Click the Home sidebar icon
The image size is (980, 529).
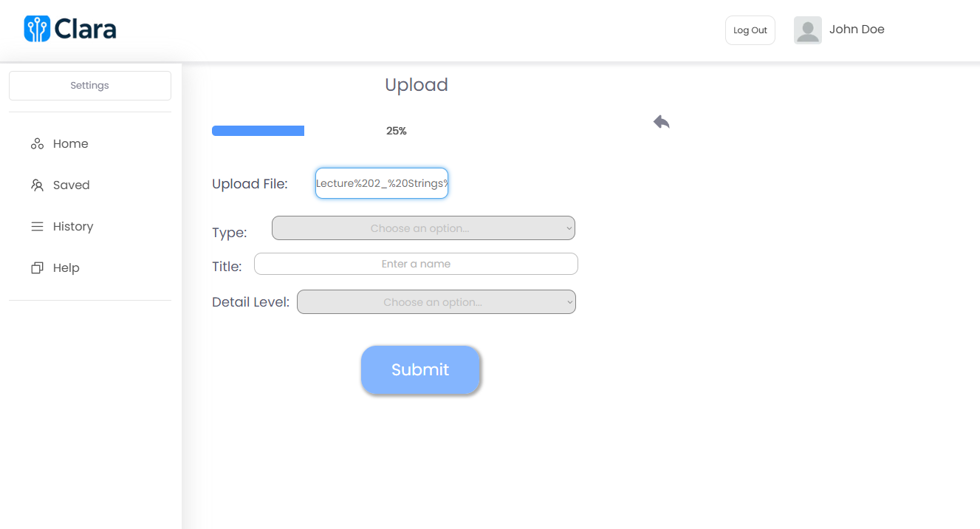37,144
